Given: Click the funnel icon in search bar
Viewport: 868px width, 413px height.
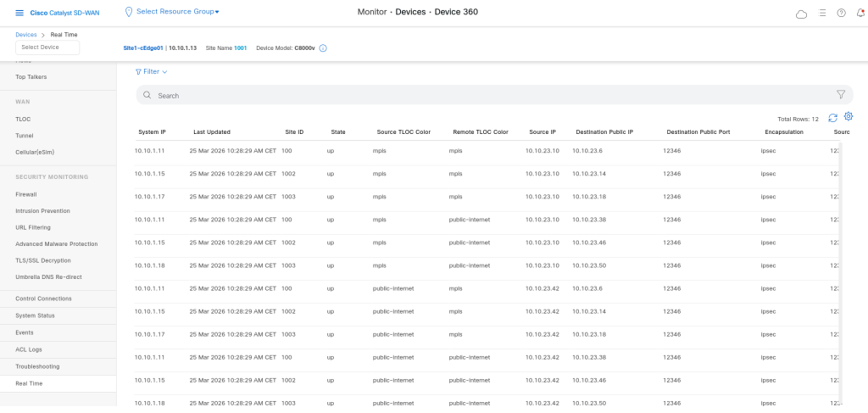Looking at the screenshot, I should coord(841,95).
